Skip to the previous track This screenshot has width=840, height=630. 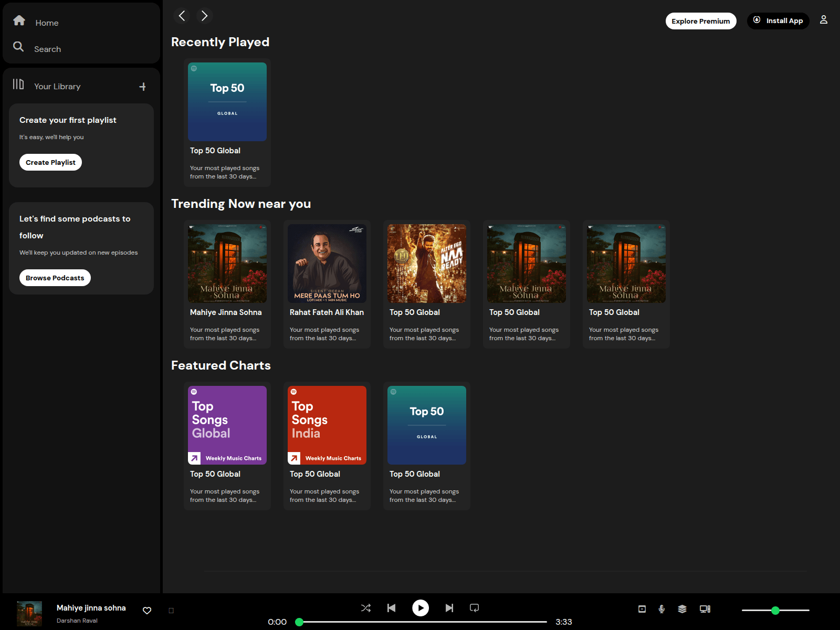[392, 608]
